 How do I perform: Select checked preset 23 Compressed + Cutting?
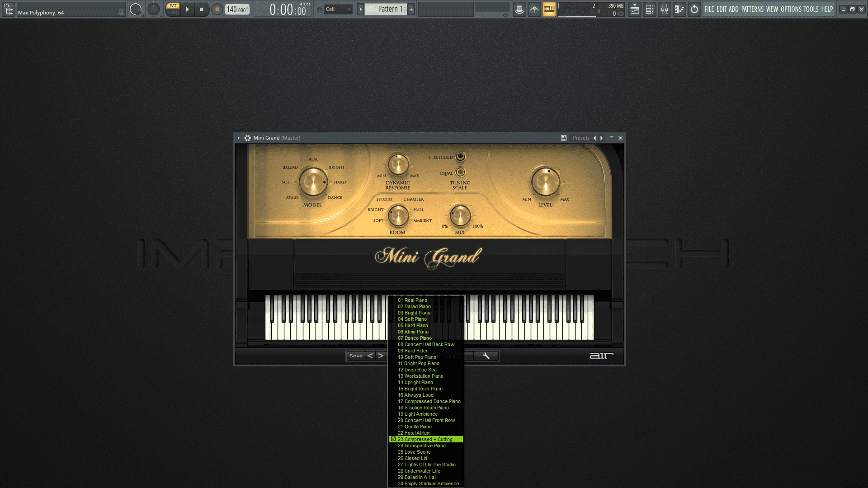[x=426, y=439]
